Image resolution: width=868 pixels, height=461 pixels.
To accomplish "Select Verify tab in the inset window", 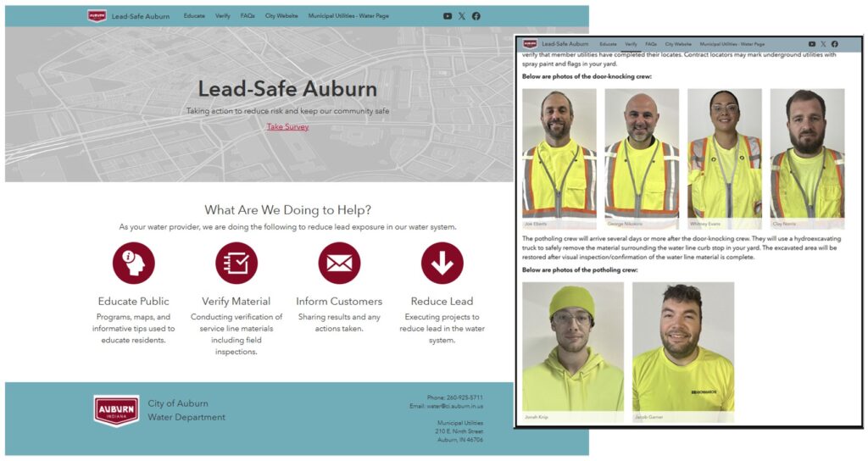I will (x=631, y=44).
